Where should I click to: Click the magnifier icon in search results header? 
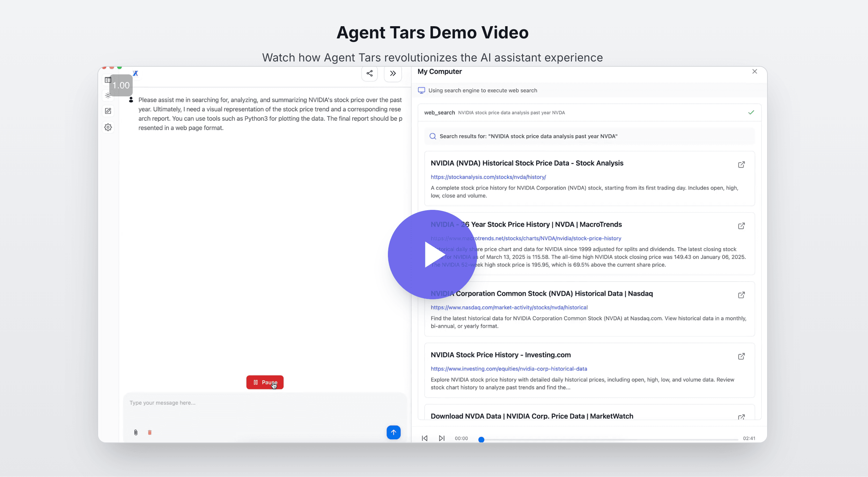433,136
